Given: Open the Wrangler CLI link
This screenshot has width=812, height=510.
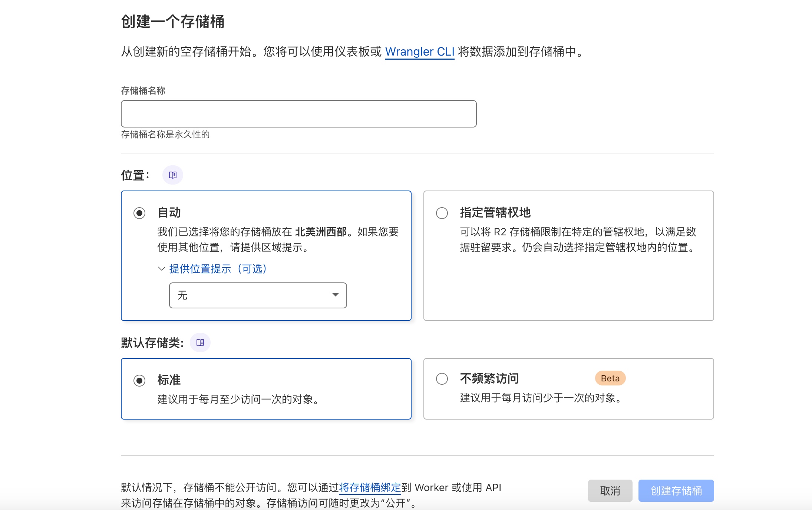Looking at the screenshot, I should click(x=419, y=52).
